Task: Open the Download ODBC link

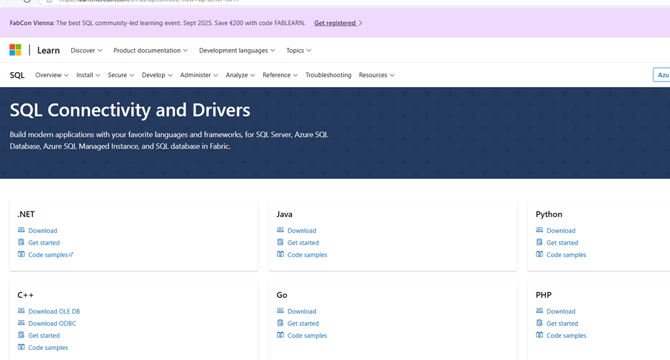Action: pos(52,323)
